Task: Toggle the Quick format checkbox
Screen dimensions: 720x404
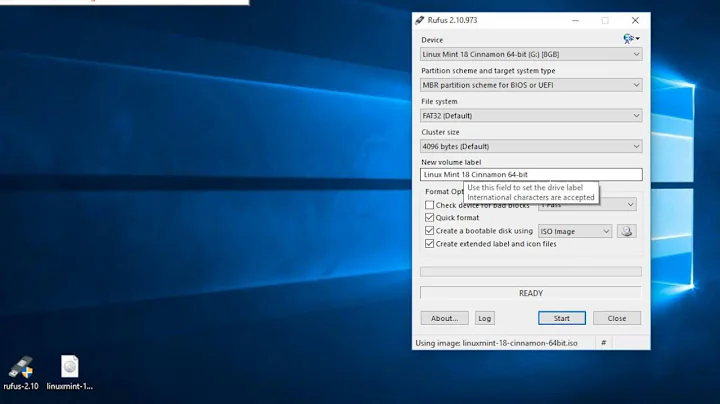Action: [429, 218]
